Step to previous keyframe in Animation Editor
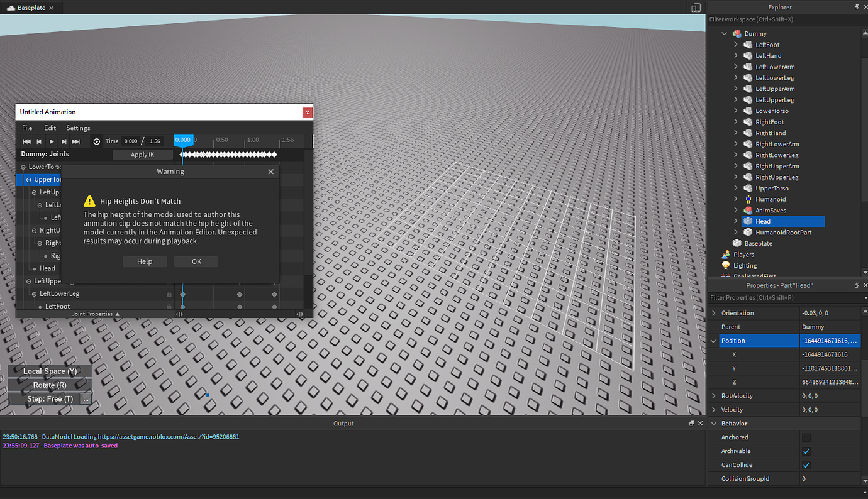This screenshot has width=868, height=499. coord(39,141)
